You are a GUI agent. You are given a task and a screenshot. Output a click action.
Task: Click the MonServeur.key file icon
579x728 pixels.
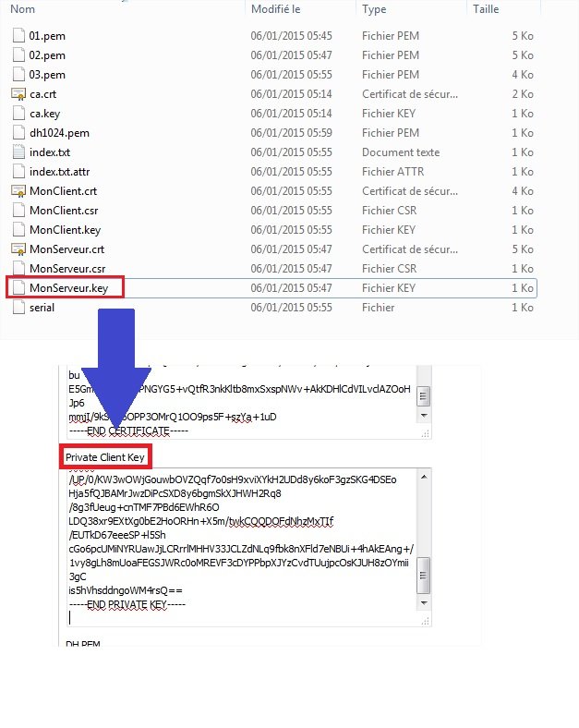(18, 288)
